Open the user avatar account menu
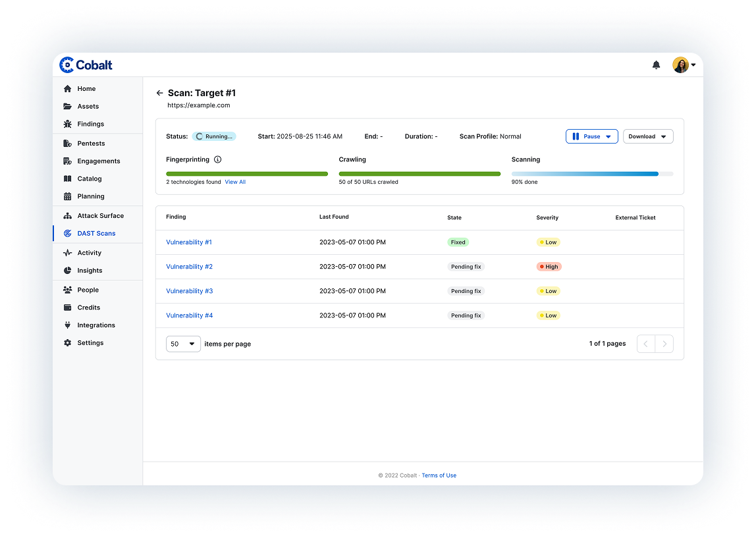The height and width of the screenshot is (538, 756). tap(684, 65)
